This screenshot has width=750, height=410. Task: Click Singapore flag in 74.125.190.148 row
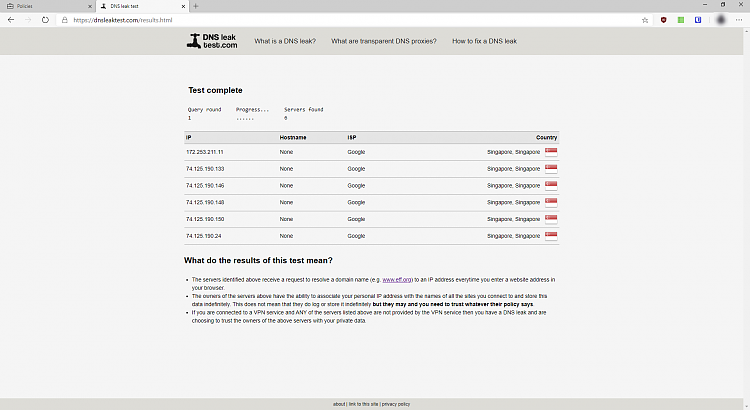pyautogui.click(x=551, y=202)
